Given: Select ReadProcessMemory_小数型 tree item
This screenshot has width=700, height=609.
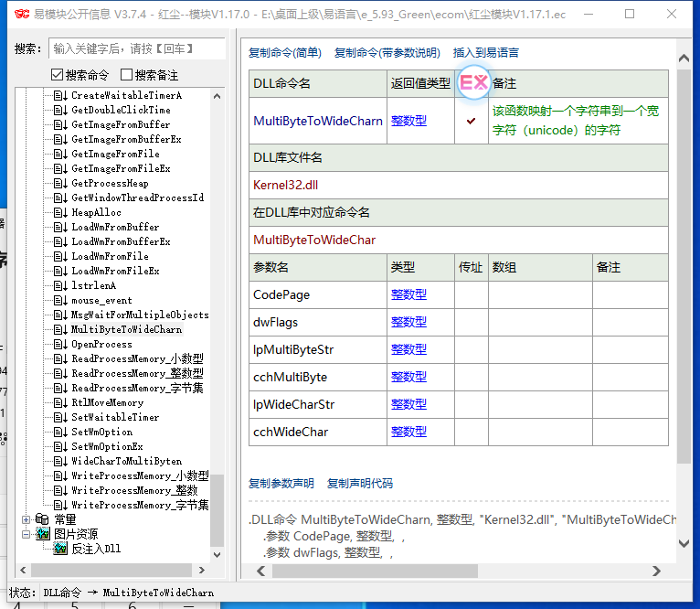Looking at the screenshot, I should (x=137, y=358).
